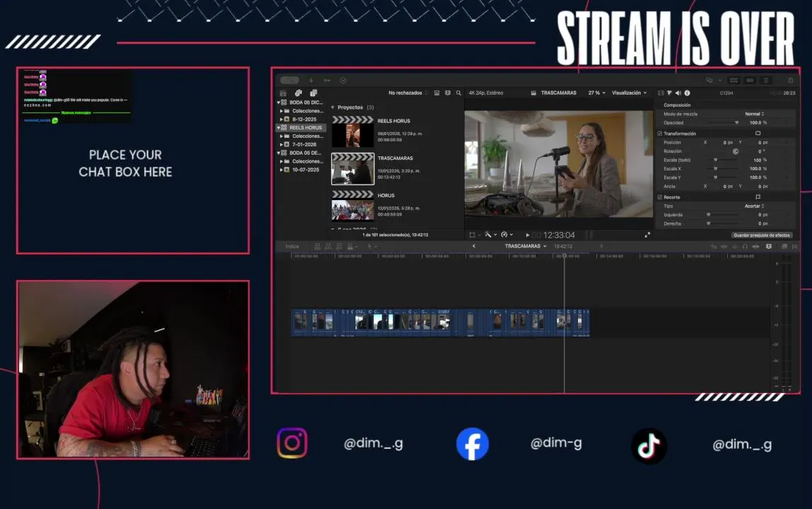Expand the 8-12-2025 event

[x=282, y=119]
